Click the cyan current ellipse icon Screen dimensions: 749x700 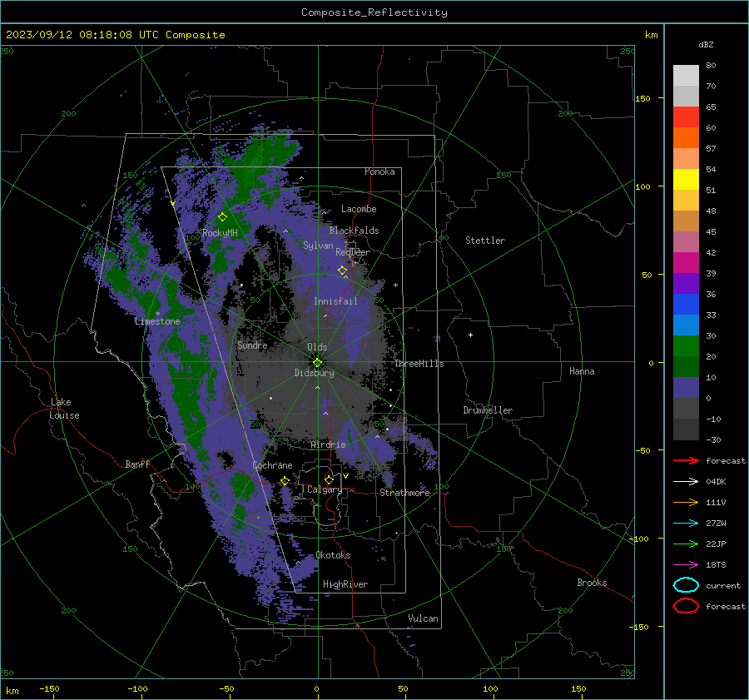pos(686,585)
